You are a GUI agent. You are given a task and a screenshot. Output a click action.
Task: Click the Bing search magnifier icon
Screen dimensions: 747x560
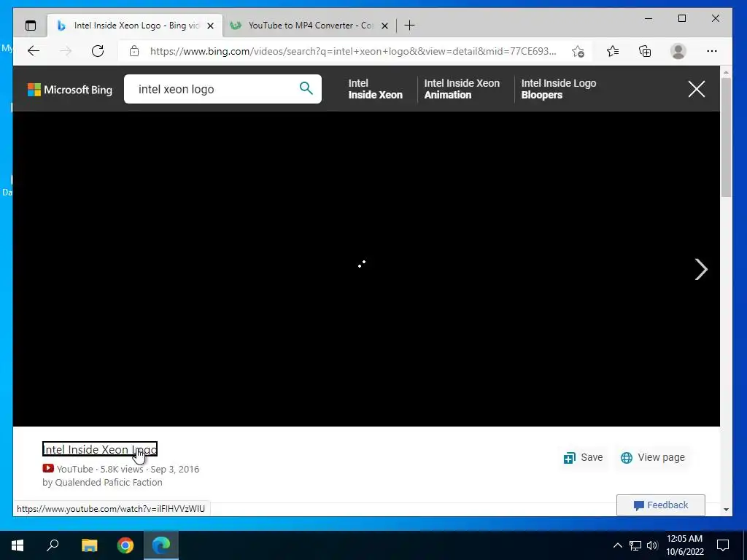pos(306,88)
